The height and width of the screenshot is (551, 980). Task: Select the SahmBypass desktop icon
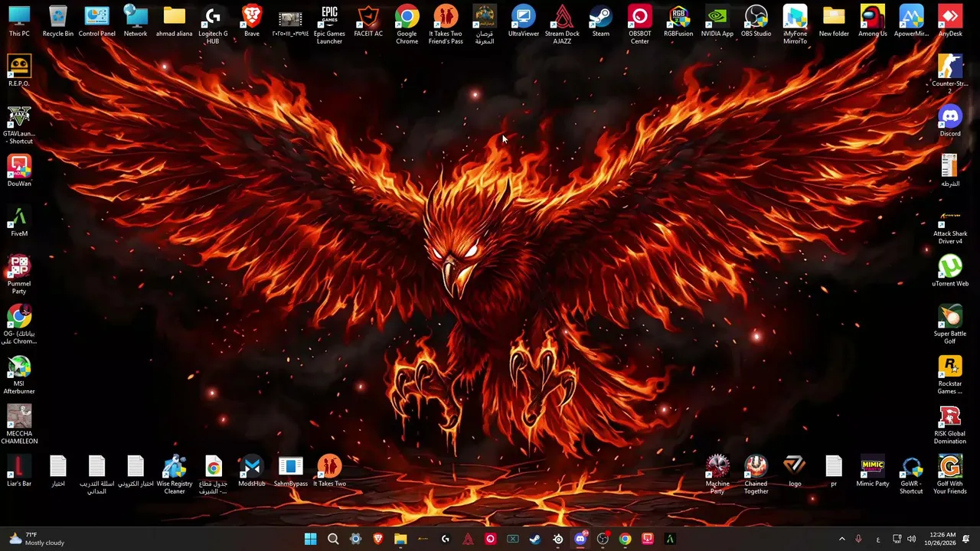point(291,471)
